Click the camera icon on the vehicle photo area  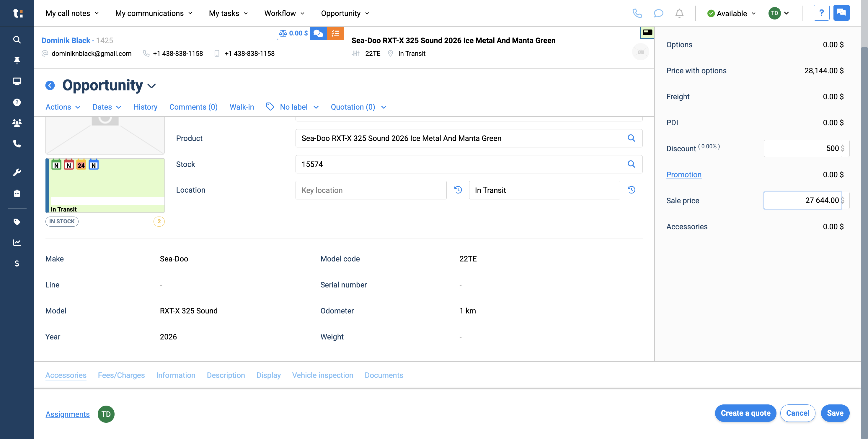641,52
